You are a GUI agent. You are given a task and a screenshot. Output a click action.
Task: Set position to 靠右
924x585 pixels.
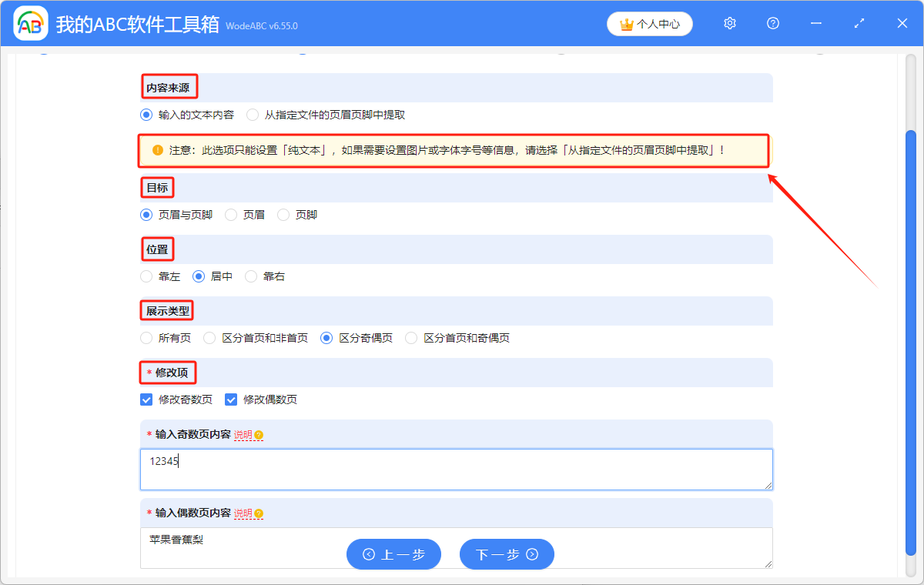251,276
